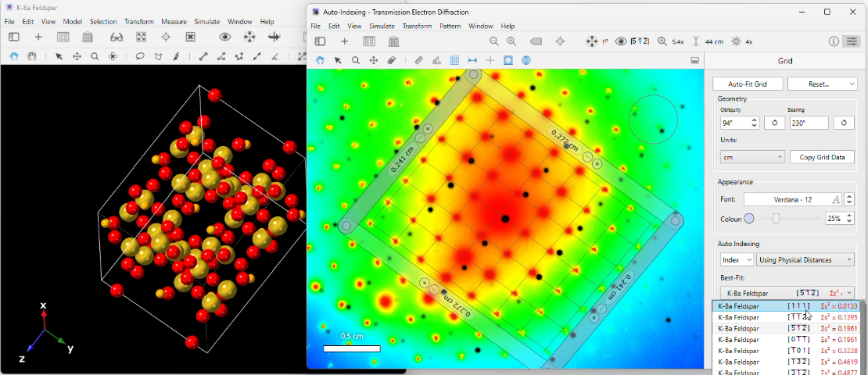Image resolution: width=868 pixels, height=375 pixels.
Task: Click the stereo glasses icon
Action: pyautogui.click(x=117, y=37)
